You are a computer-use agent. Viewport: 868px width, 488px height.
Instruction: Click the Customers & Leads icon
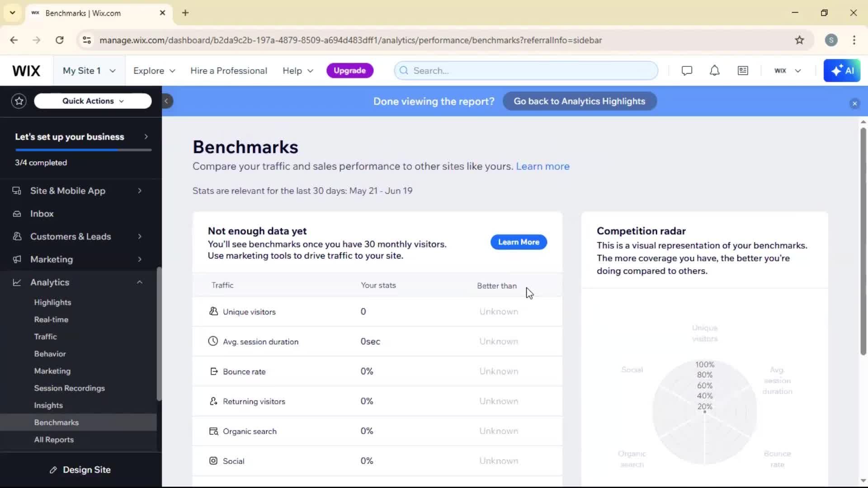(x=17, y=236)
